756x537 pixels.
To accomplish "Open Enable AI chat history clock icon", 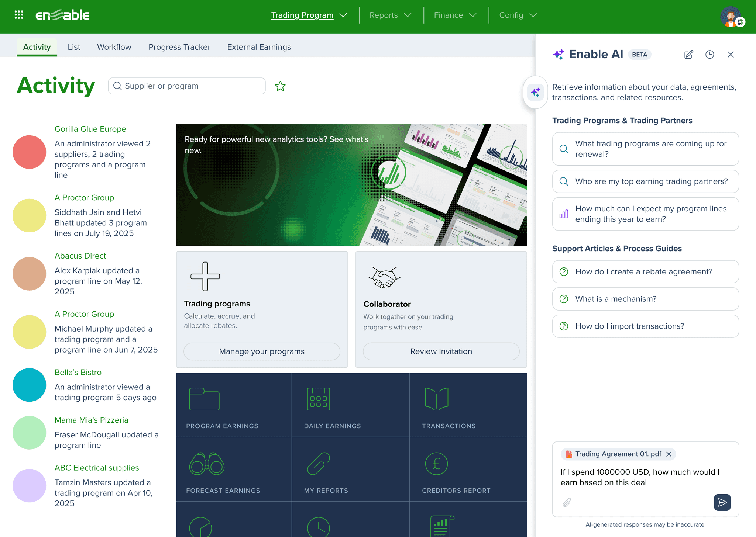I will pyautogui.click(x=709, y=55).
